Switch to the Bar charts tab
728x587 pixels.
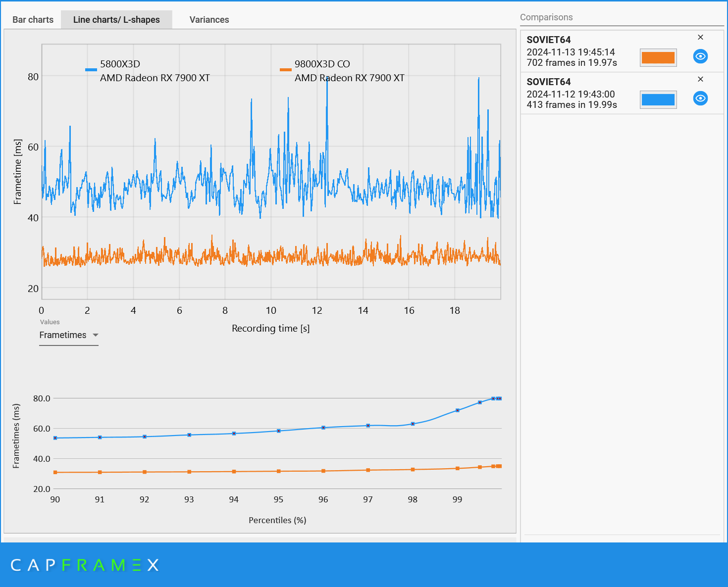point(33,19)
